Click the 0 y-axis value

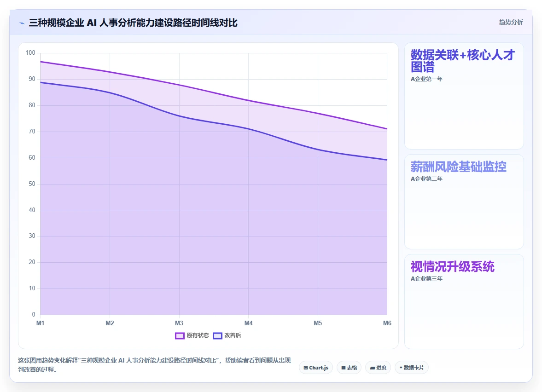tap(34, 315)
